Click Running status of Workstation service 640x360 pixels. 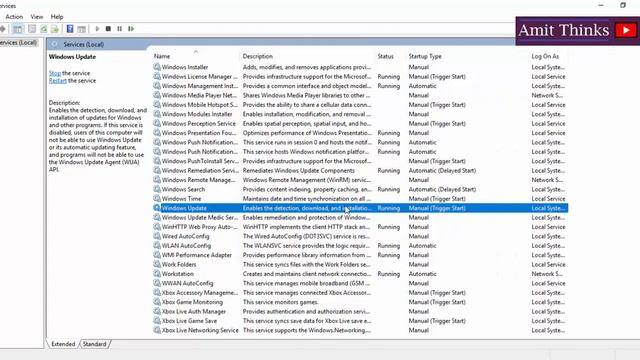coord(389,273)
